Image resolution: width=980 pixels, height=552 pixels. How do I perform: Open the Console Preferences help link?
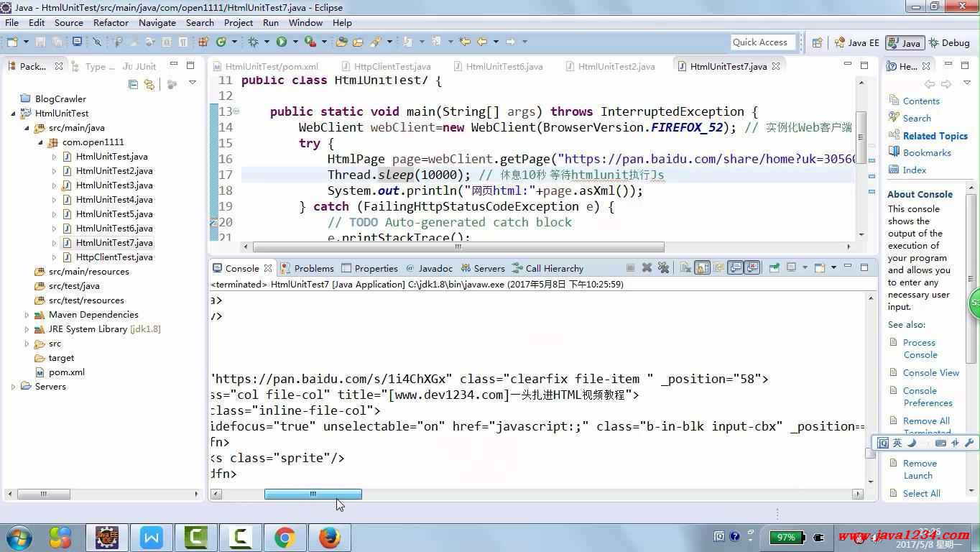pos(928,397)
